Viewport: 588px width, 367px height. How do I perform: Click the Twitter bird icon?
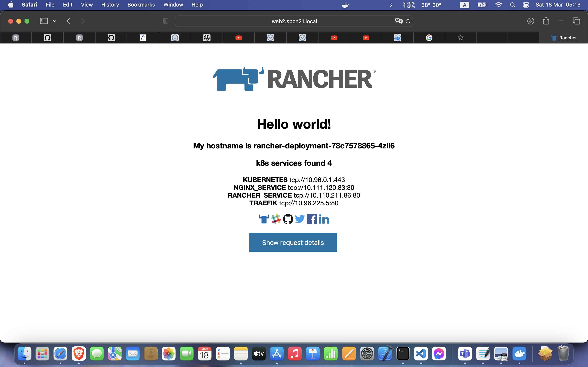[300, 219]
